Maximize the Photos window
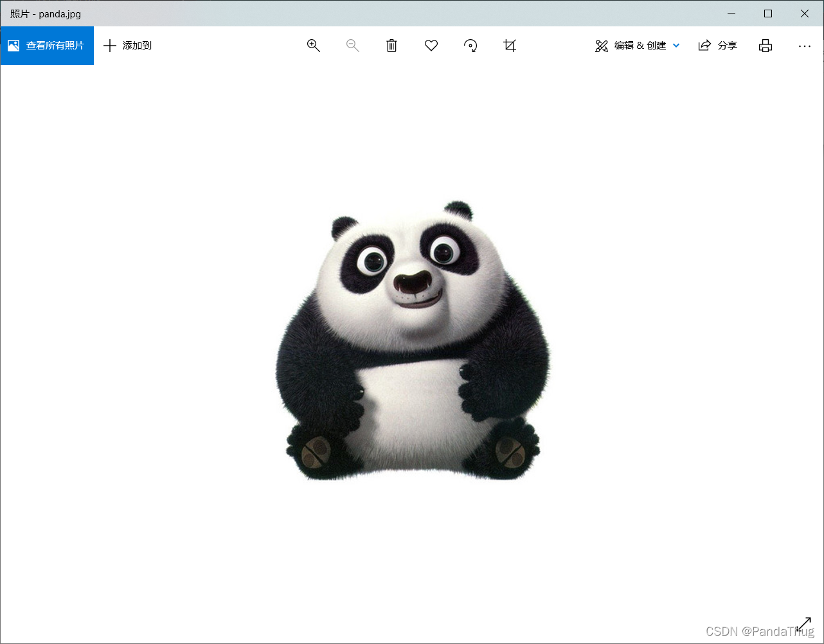Screen dimensions: 824x644 [768, 13]
